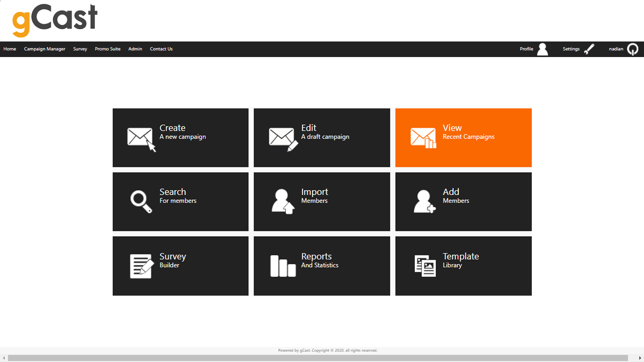Open View Recent Campaigns via its envelope icon
Viewport: 644px width, 362px height.
point(422,138)
